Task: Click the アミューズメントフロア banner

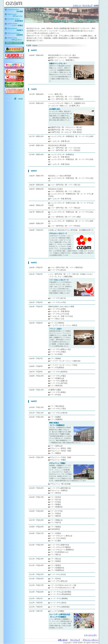Action: pos(14,79)
